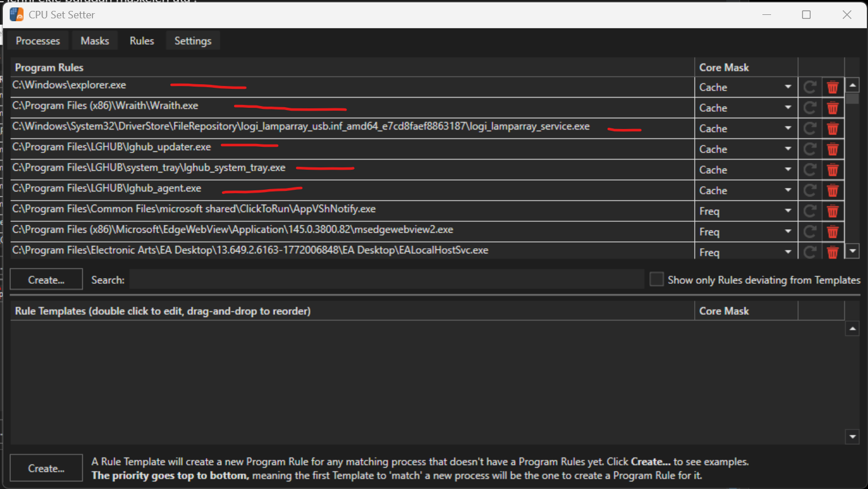Trash the lghub_agent.exe program rule

(832, 190)
